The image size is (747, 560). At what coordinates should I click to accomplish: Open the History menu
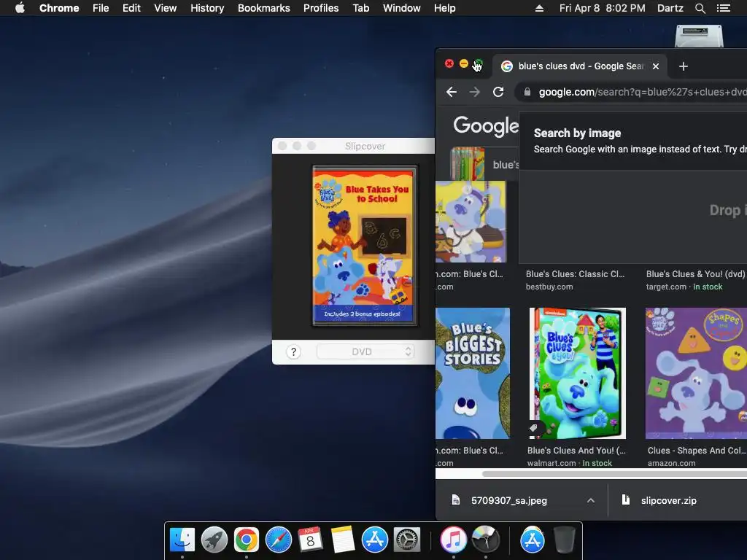pos(207,8)
